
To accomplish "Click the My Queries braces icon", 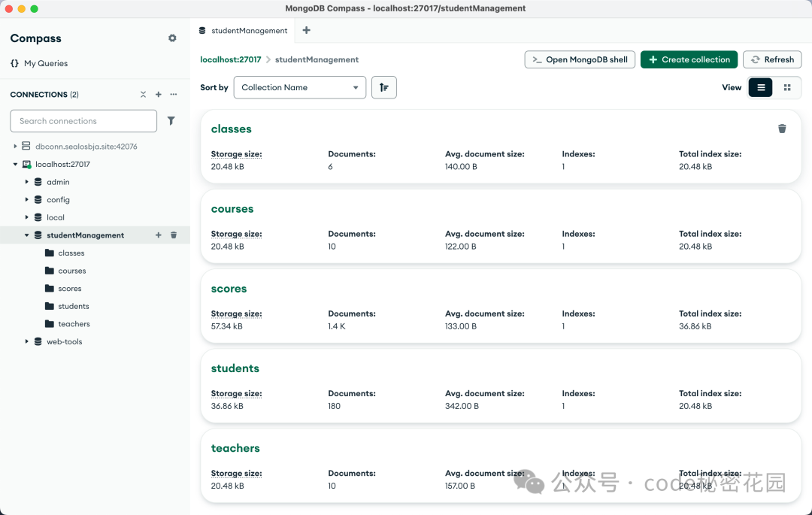I will tap(13, 63).
